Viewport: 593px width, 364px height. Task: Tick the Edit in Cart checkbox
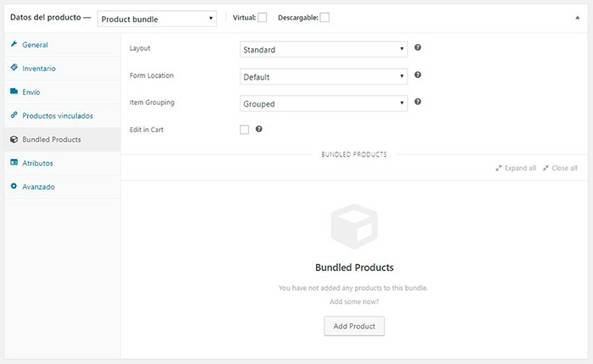point(244,130)
